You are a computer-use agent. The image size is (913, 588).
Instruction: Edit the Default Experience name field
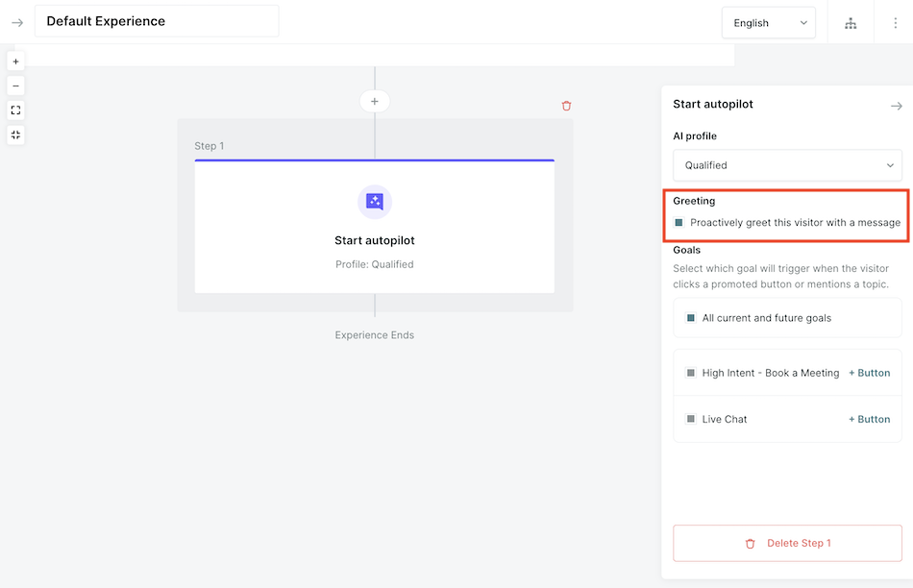click(x=157, y=21)
